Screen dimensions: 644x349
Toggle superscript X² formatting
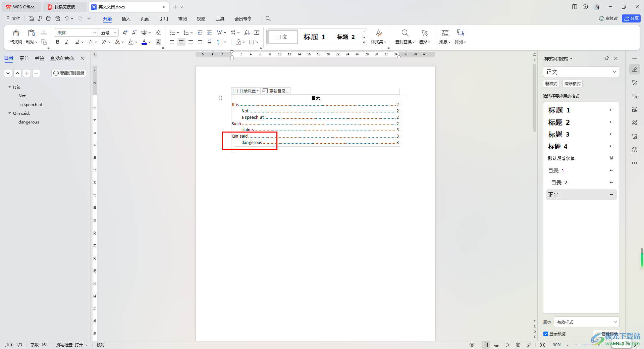(104, 42)
